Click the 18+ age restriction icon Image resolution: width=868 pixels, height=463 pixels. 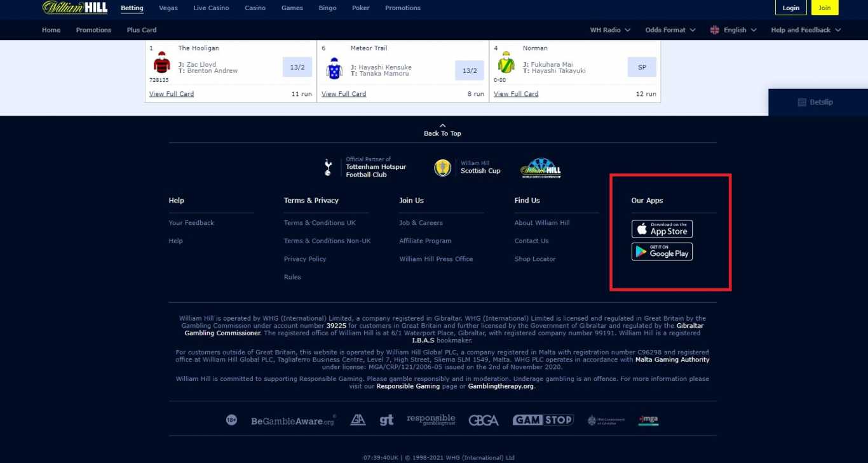[232, 420]
